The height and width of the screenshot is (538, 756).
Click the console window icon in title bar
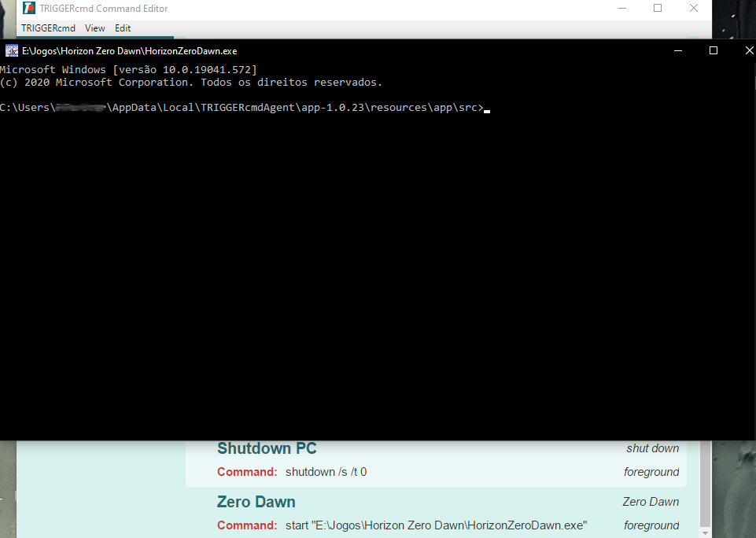click(12, 50)
